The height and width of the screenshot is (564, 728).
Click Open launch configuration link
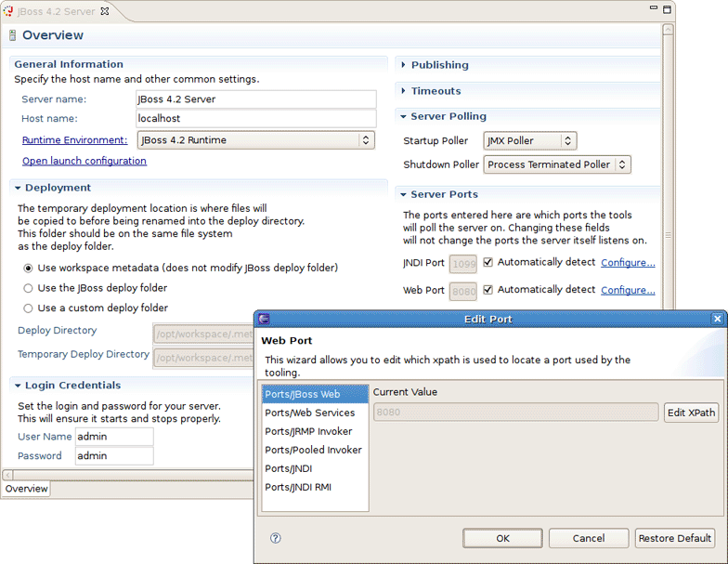pos(84,161)
